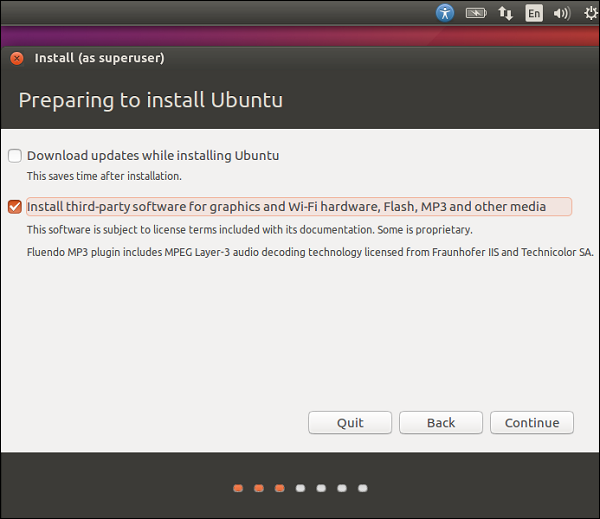The width and height of the screenshot is (600, 519).
Task: Click the volume speaker icon
Action: (x=562, y=13)
